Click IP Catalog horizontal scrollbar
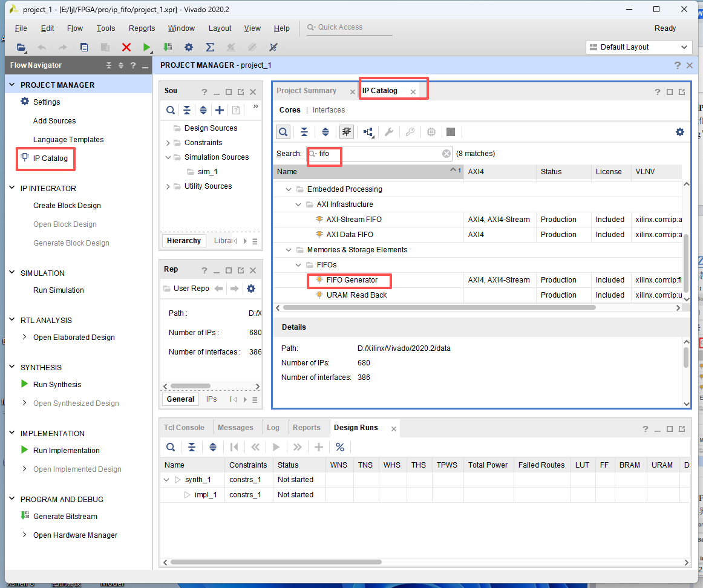Image resolution: width=703 pixels, height=588 pixels. [439, 307]
